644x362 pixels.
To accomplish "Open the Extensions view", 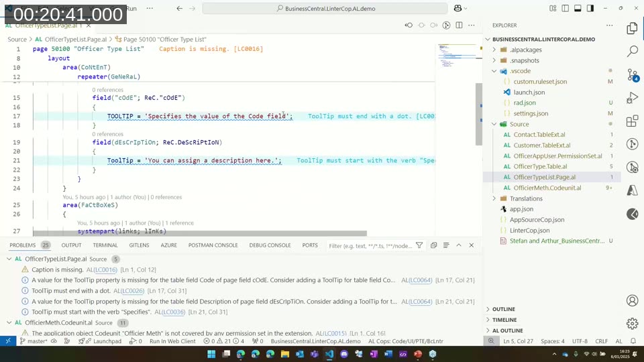I will point(632,121).
